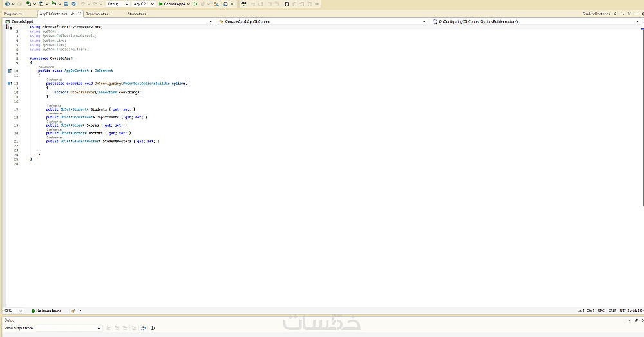Click Microsoft.EntityFrameworkCore using line

[x=66, y=27]
